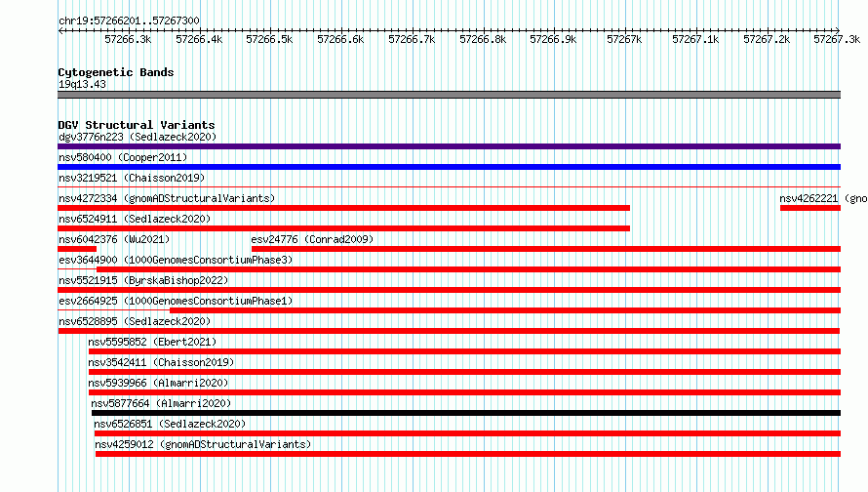Click the 57266.4k ruler tick label

tap(199, 39)
